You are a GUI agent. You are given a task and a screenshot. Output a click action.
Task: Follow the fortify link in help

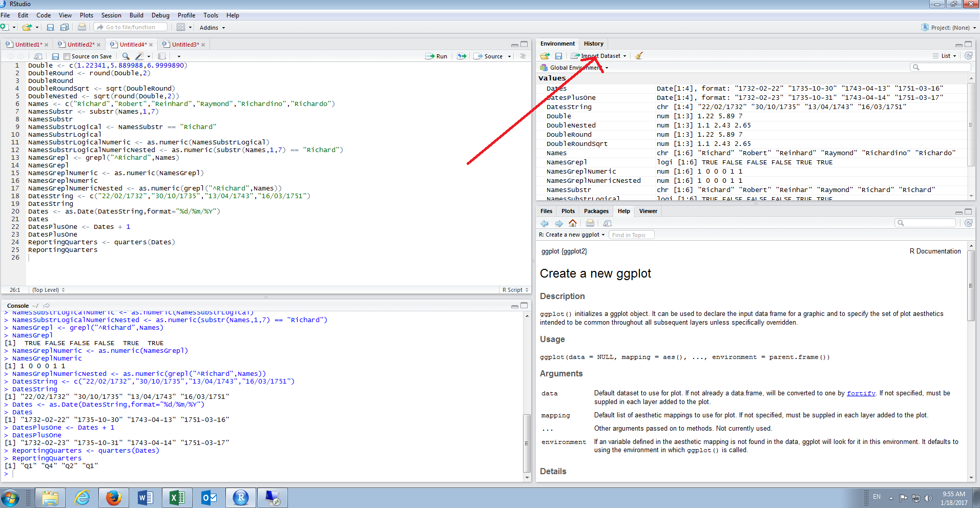[861, 393]
